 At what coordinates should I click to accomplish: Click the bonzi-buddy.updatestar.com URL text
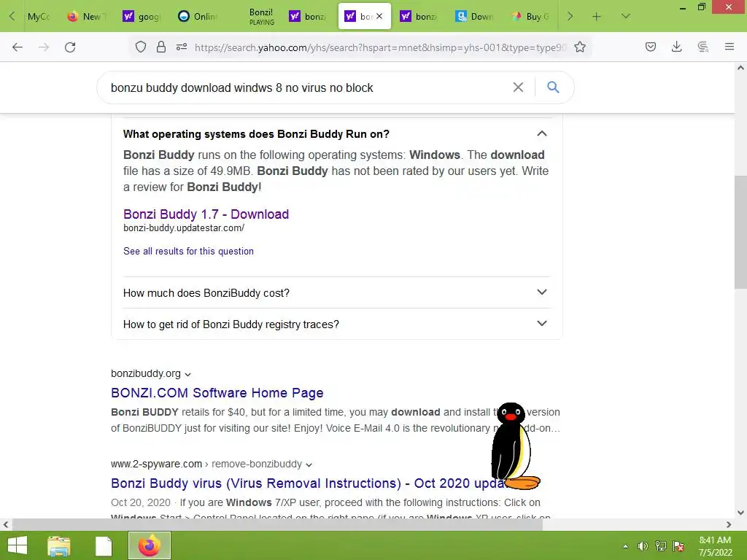coord(184,228)
